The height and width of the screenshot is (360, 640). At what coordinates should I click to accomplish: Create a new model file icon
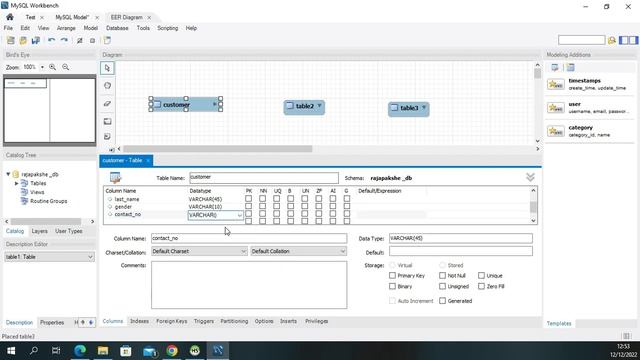(11, 40)
